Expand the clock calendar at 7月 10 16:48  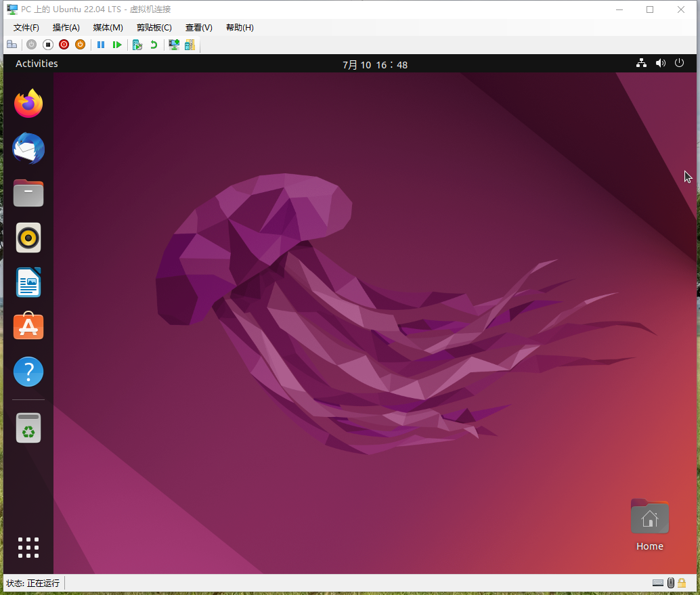tap(375, 65)
